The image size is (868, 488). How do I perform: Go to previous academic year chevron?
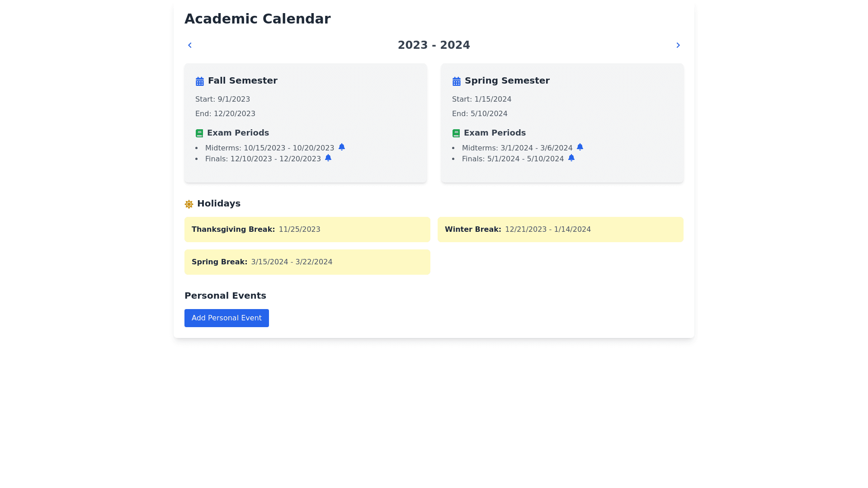[x=190, y=45]
